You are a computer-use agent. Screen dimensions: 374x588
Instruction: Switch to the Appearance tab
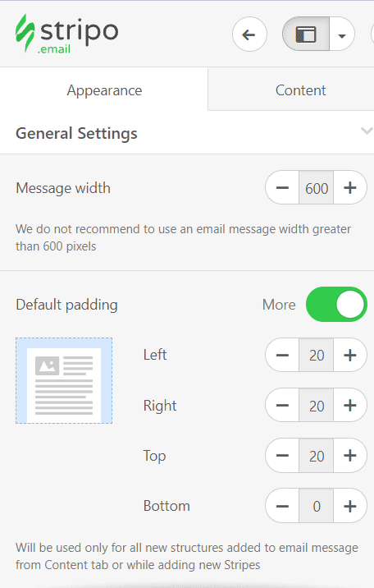click(104, 90)
